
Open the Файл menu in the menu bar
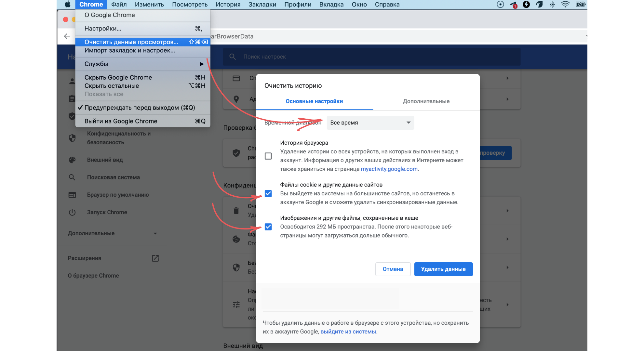click(119, 5)
